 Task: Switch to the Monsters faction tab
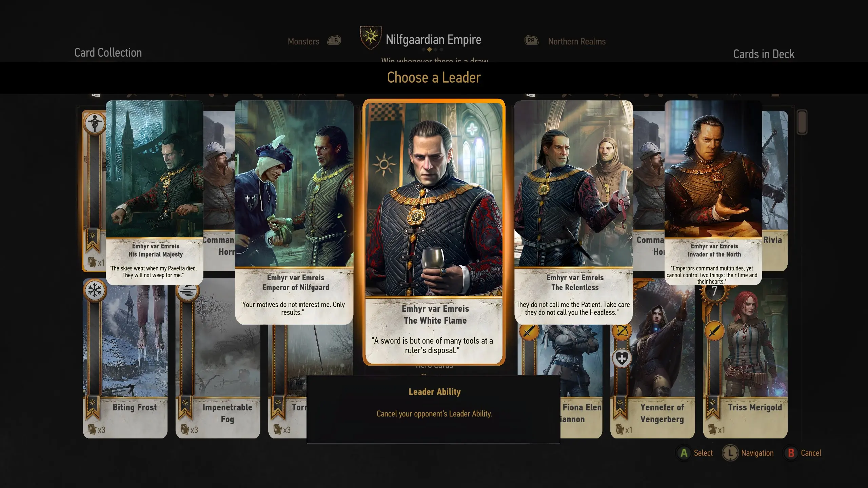coord(303,41)
